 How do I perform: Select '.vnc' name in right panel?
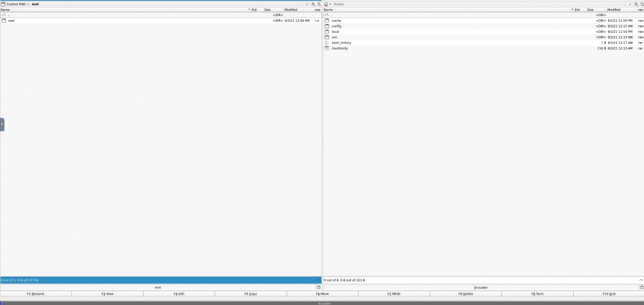coord(334,37)
